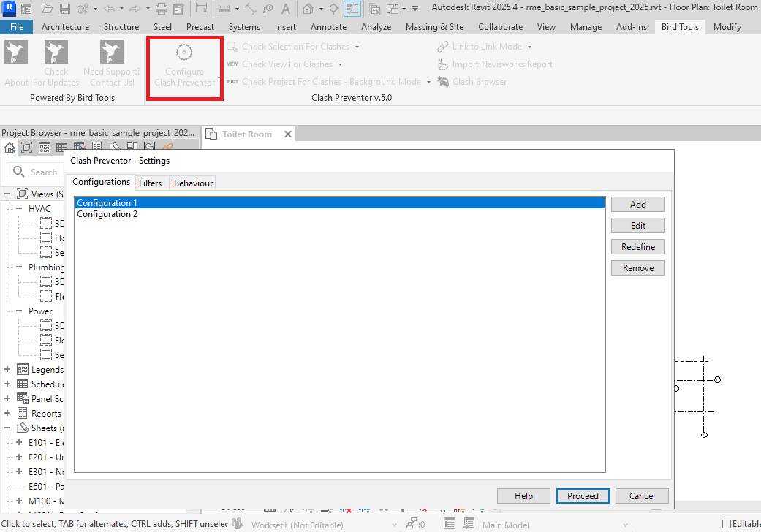Click the Project Browser 3D view cube icon

(27, 148)
